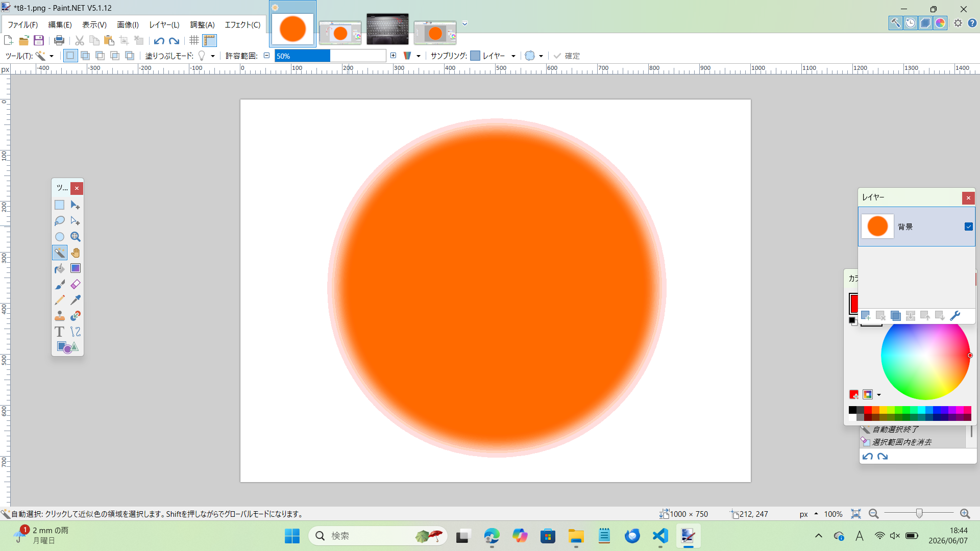980x551 pixels.
Task: Choose Invert (xor) selection mode
Action: click(130, 56)
